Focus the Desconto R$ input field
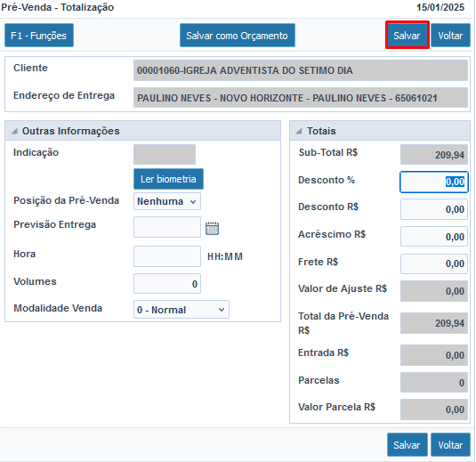The width and height of the screenshot is (476, 462). pyautogui.click(x=434, y=209)
